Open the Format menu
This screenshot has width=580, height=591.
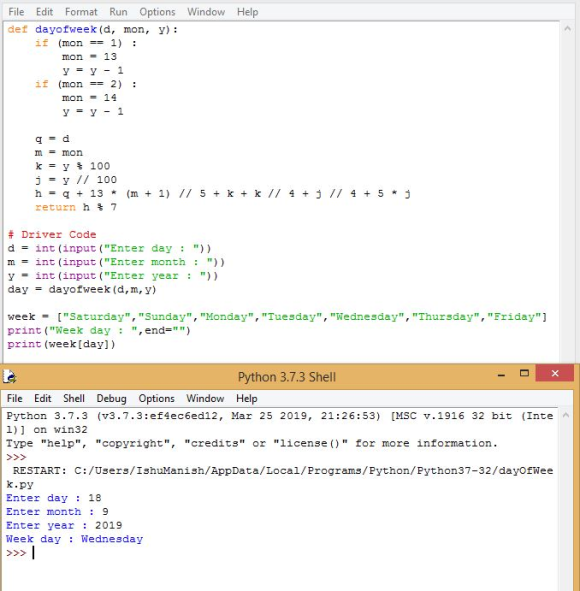coord(81,12)
